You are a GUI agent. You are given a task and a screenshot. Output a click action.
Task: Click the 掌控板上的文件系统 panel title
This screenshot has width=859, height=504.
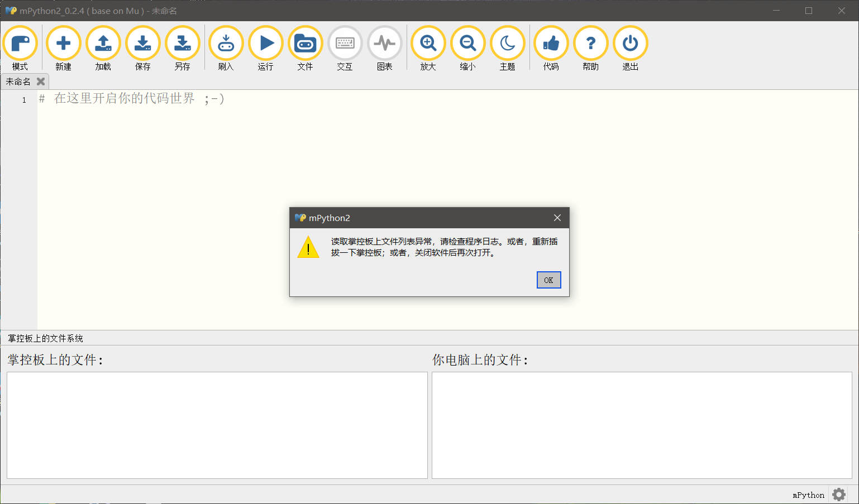point(45,338)
